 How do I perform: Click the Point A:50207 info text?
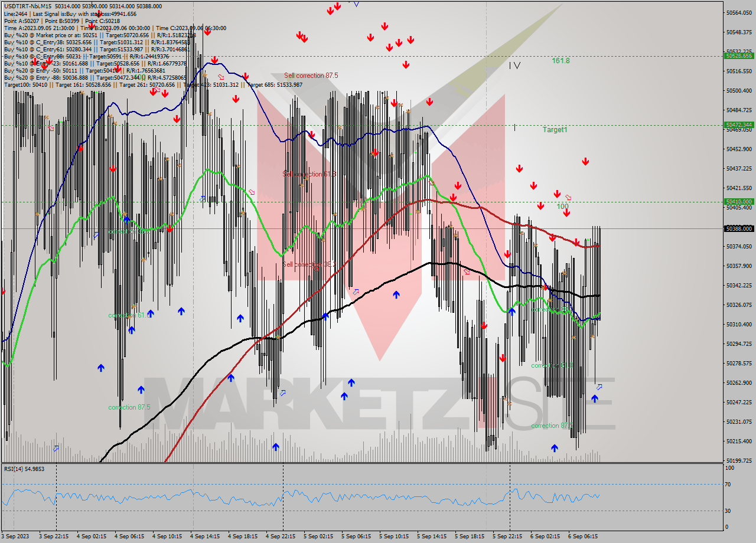[x=21, y=21]
